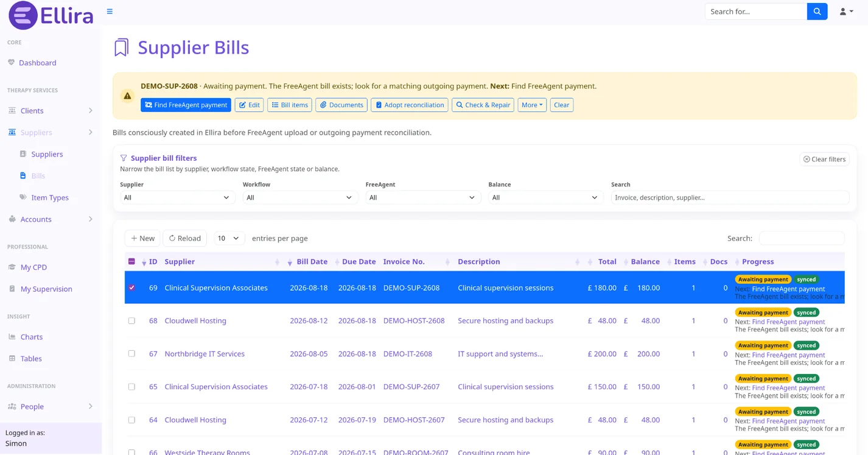Open the Supplier filter dropdown

[177, 197]
